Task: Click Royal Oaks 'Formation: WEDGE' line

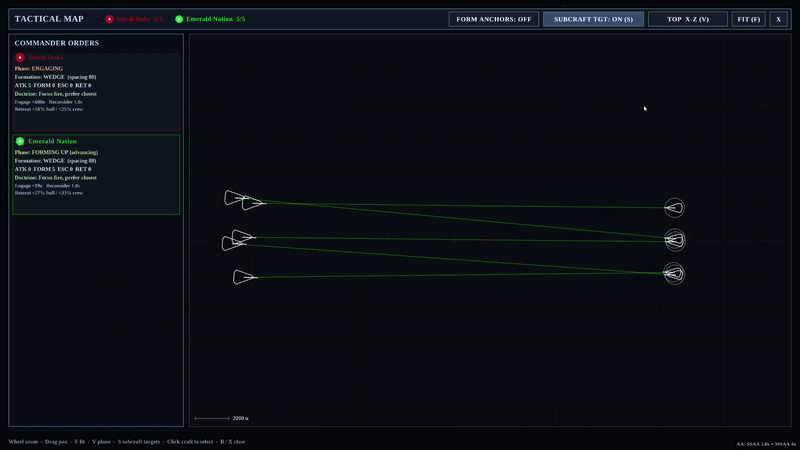Action: [55, 77]
